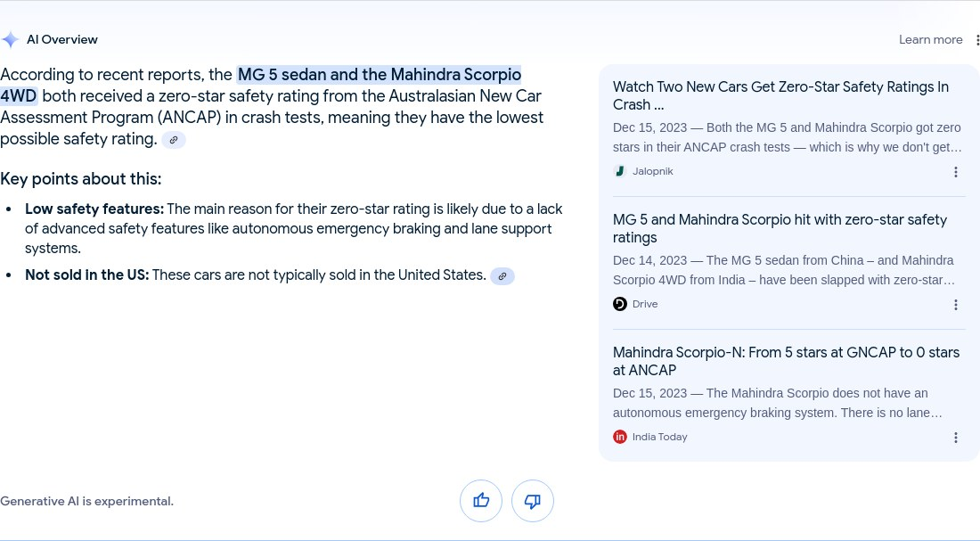Open 'Watch Two New Cars Get Zero-Star' article
This screenshot has width=980, height=541.
tap(780, 95)
